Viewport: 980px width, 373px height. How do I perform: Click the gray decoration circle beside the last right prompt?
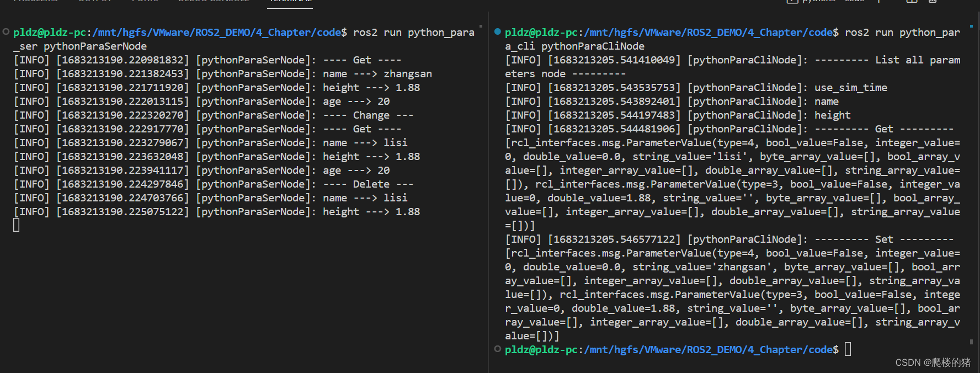point(498,349)
